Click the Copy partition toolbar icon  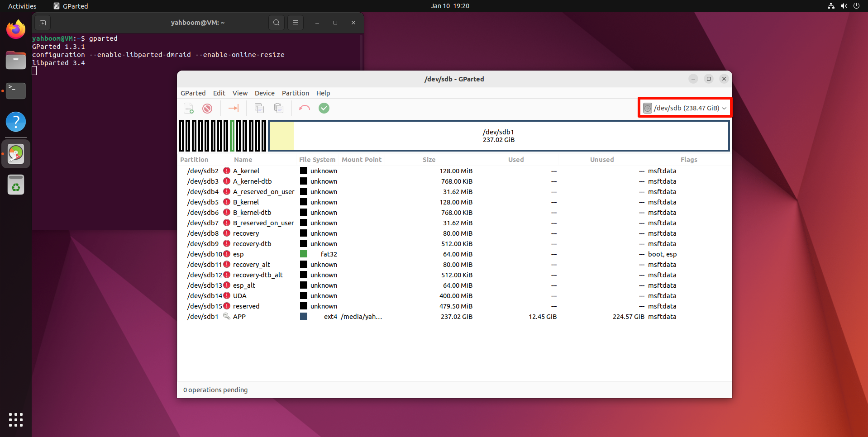[x=259, y=109]
